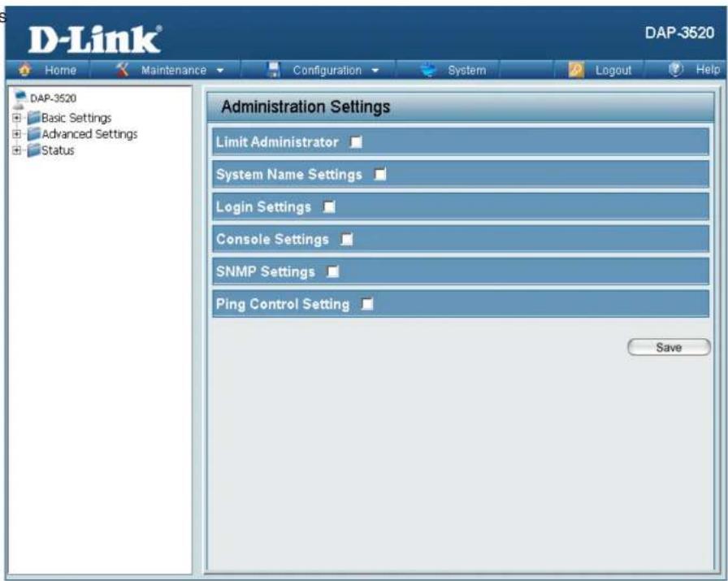Click the Limit Administrator section label
728x581 pixels.
tap(277, 142)
